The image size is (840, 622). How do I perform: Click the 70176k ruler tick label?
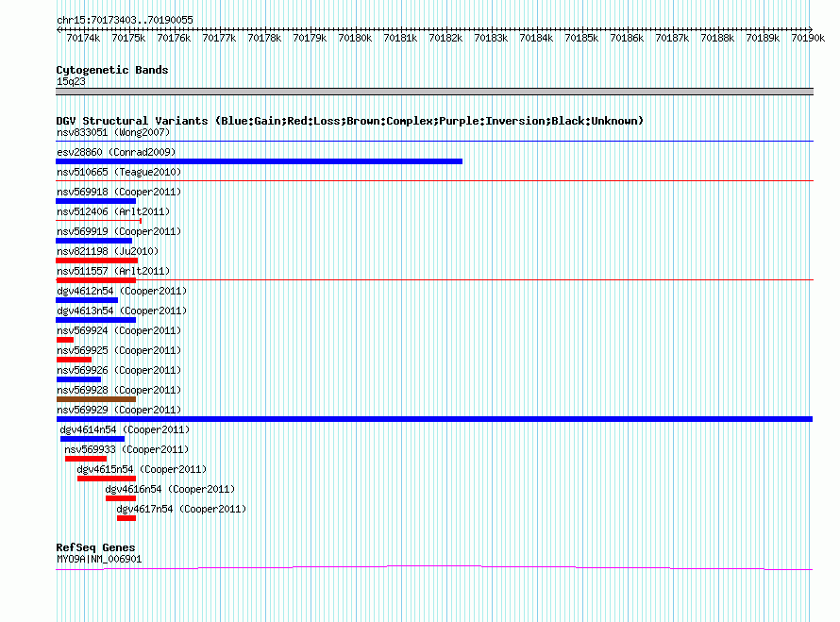174,38
